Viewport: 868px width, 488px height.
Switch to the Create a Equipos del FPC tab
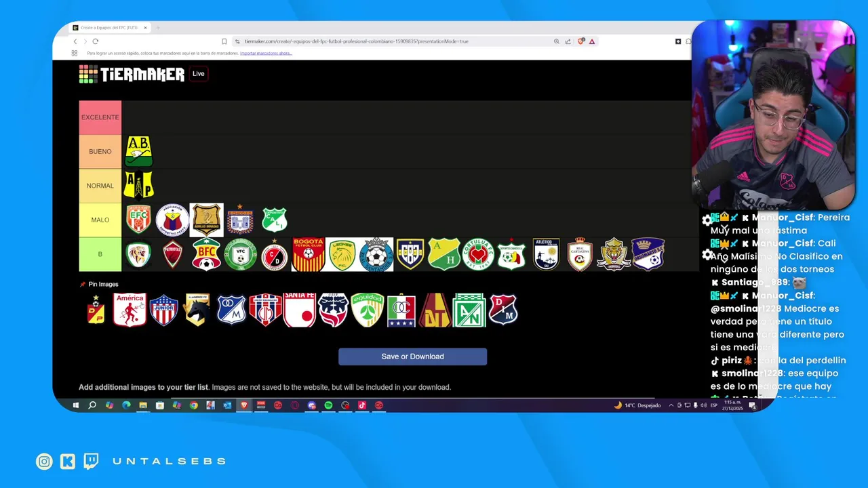click(x=109, y=28)
